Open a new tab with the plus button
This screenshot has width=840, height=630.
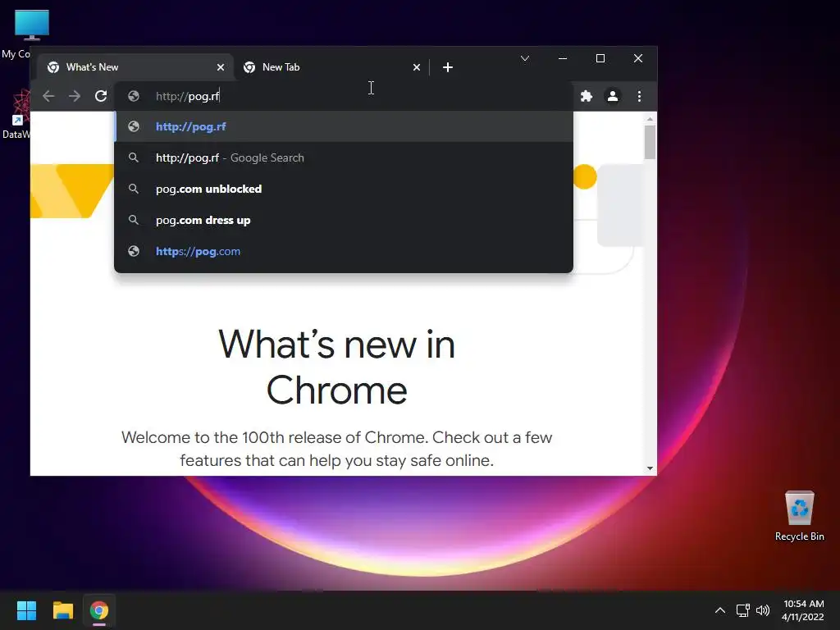coord(448,67)
